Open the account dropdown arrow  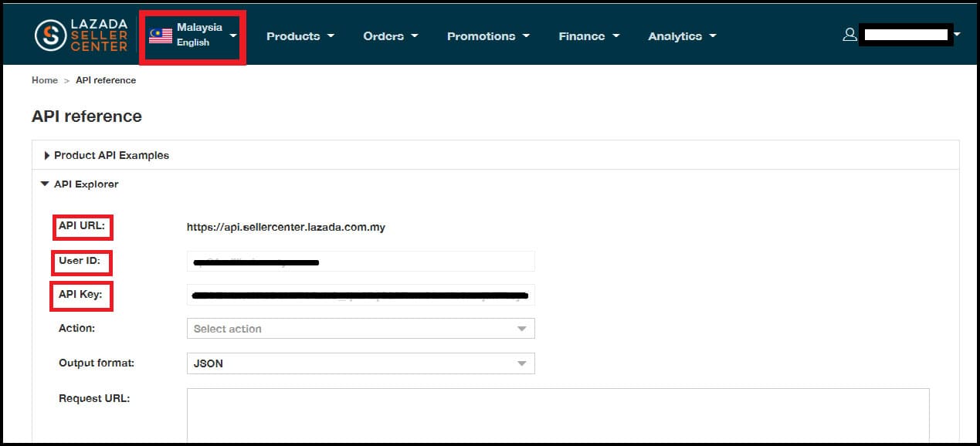[x=958, y=35]
